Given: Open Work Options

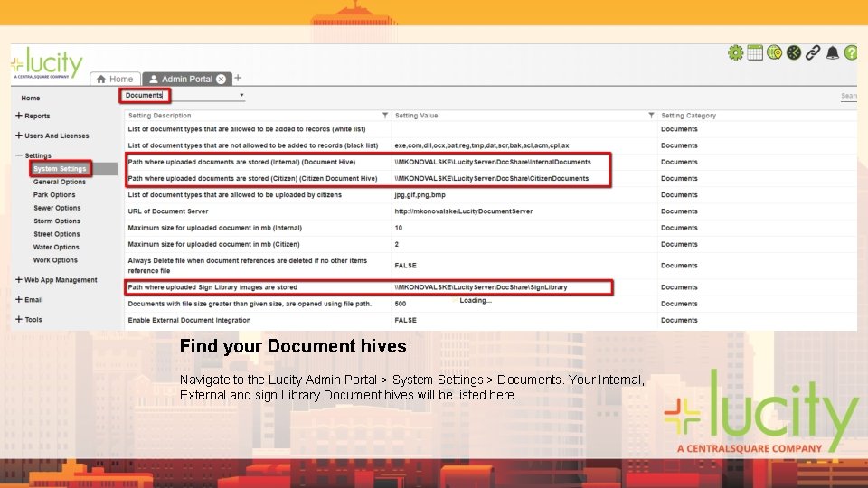Looking at the screenshot, I should pyautogui.click(x=55, y=260).
